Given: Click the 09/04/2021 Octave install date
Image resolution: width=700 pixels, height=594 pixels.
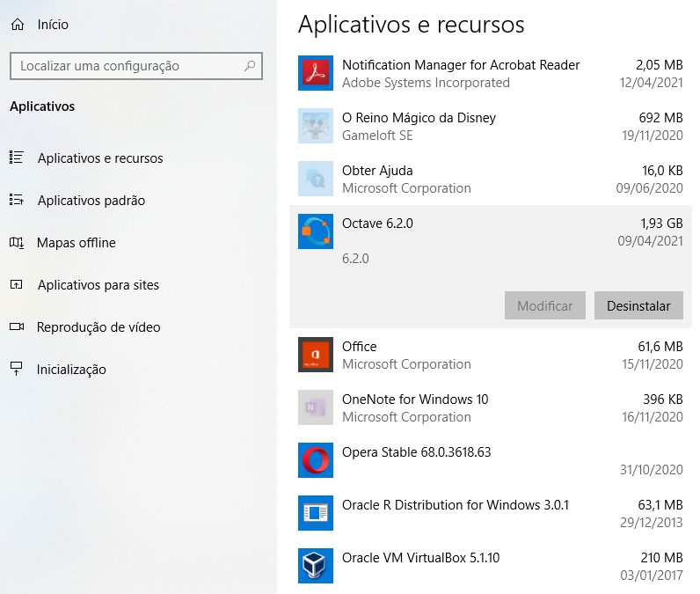Looking at the screenshot, I should [x=650, y=241].
